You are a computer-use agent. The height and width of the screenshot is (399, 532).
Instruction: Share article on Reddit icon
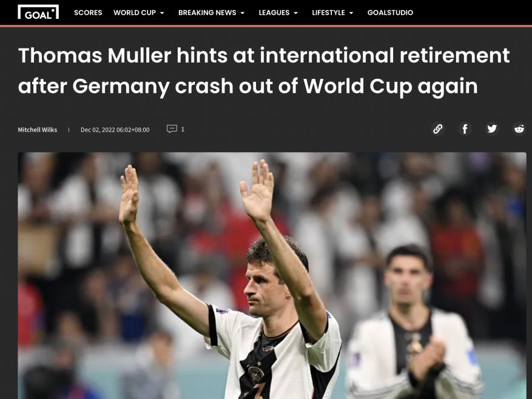coord(519,129)
